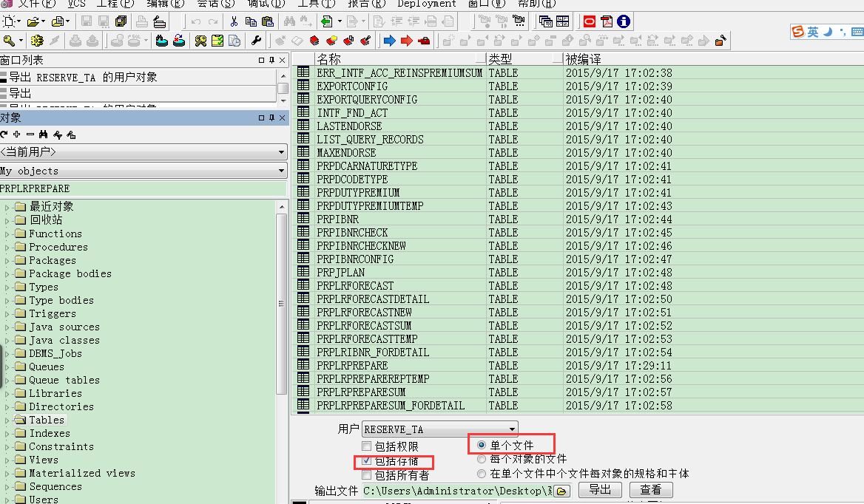Select the 每个对象的文件 radio option
The width and height of the screenshot is (864, 504).
click(482, 459)
